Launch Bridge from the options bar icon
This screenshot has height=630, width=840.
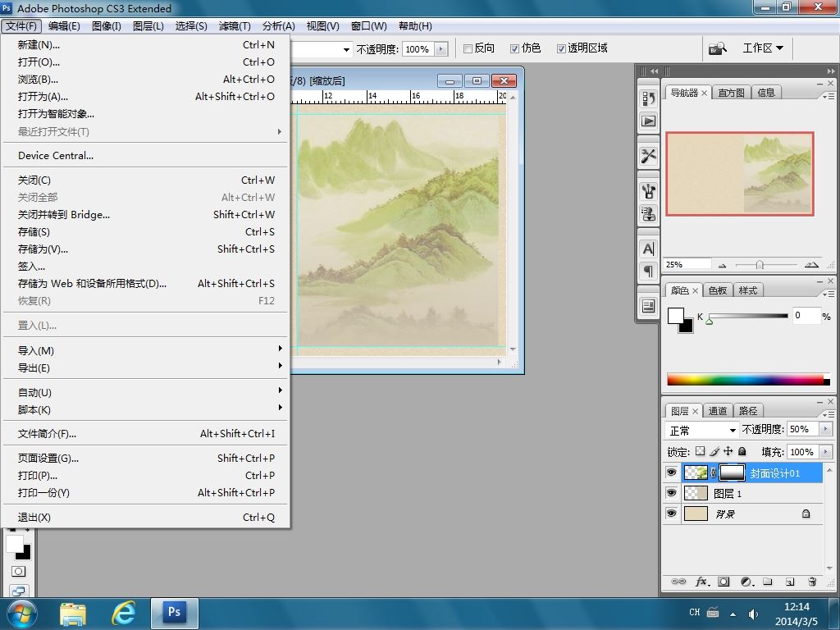click(718, 48)
